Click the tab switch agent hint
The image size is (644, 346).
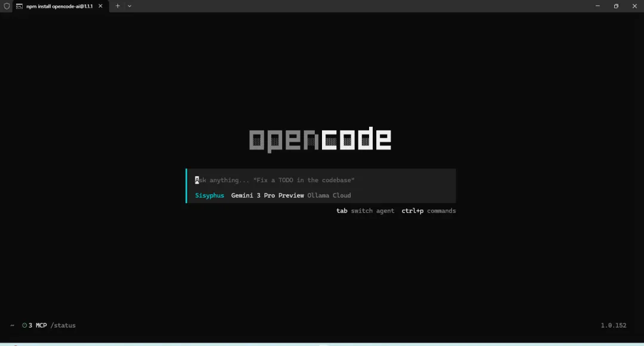(365, 211)
